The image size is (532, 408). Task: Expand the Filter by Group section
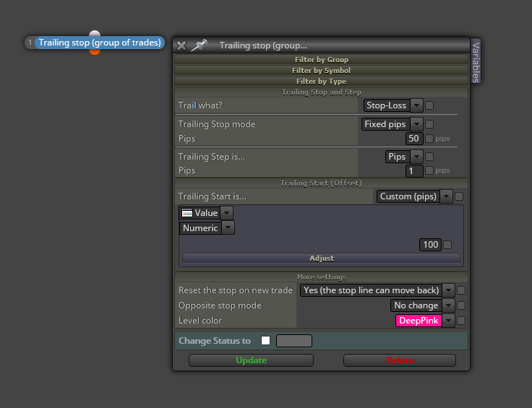322,60
